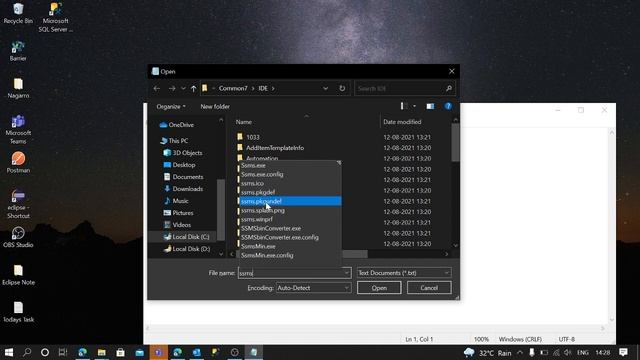The width and height of the screenshot is (640, 360).
Task: Change the view layout icon
Action: [x=404, y=106]
